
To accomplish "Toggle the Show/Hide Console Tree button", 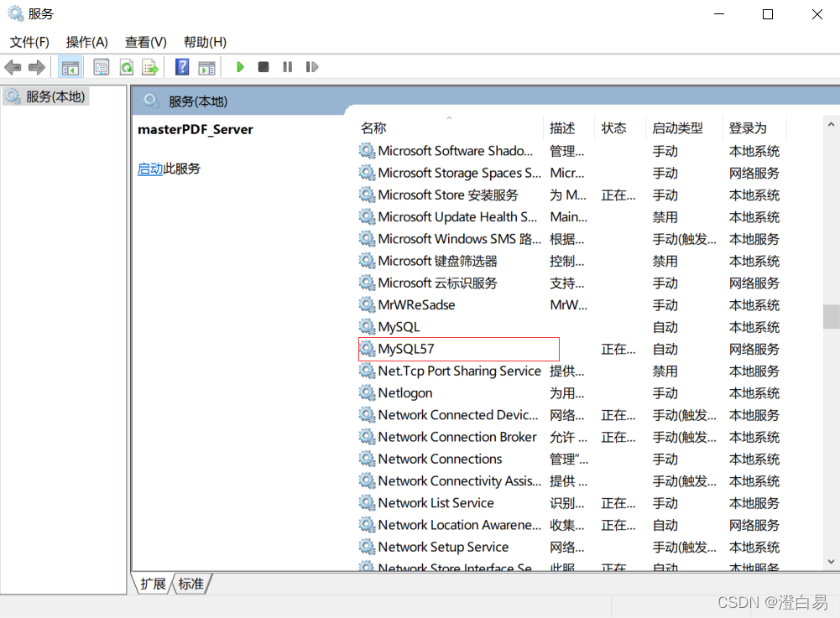I will (x=70, y=67).
